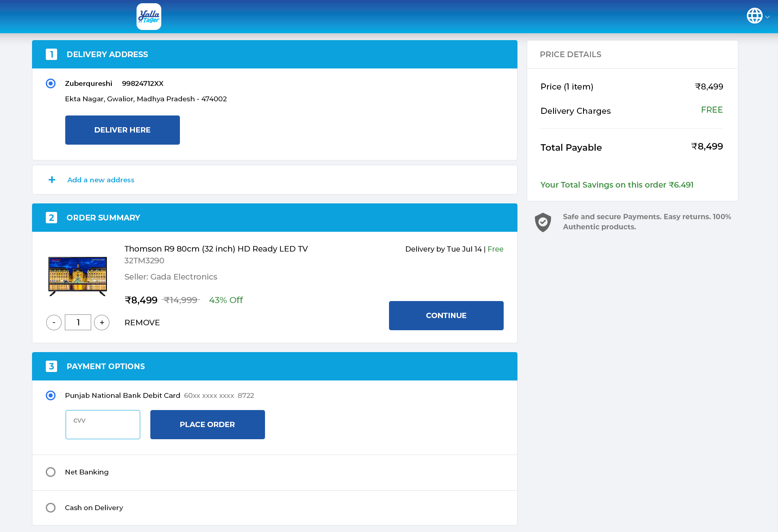Click the secure payments shield icon
778x532 pixels.
pos(543,222)
